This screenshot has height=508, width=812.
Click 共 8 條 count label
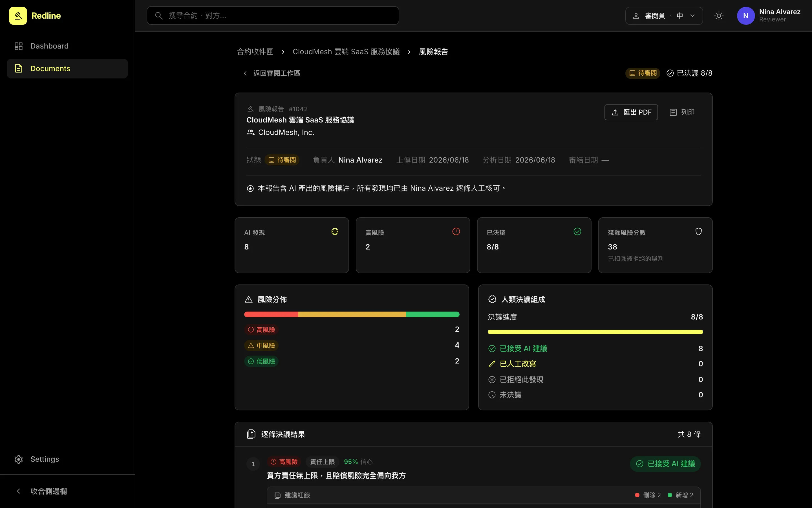tap(689, 434)
